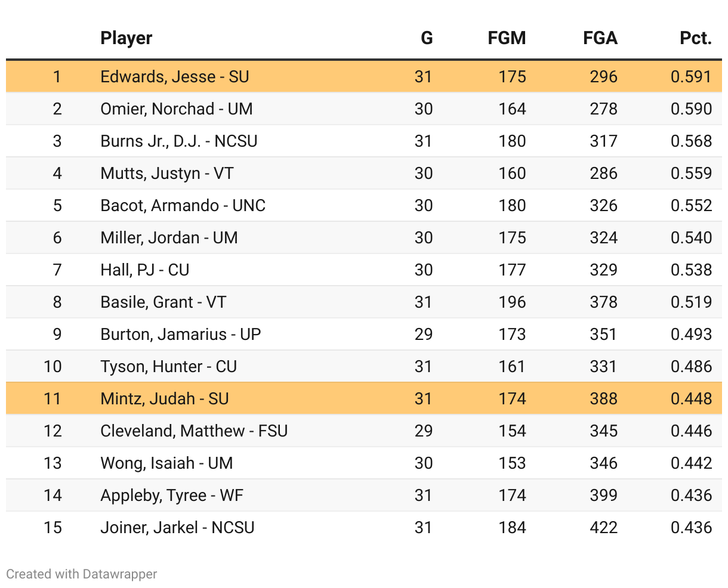Select the Joiner, Jarkel - NCSU player name

(x=178, y=527)
